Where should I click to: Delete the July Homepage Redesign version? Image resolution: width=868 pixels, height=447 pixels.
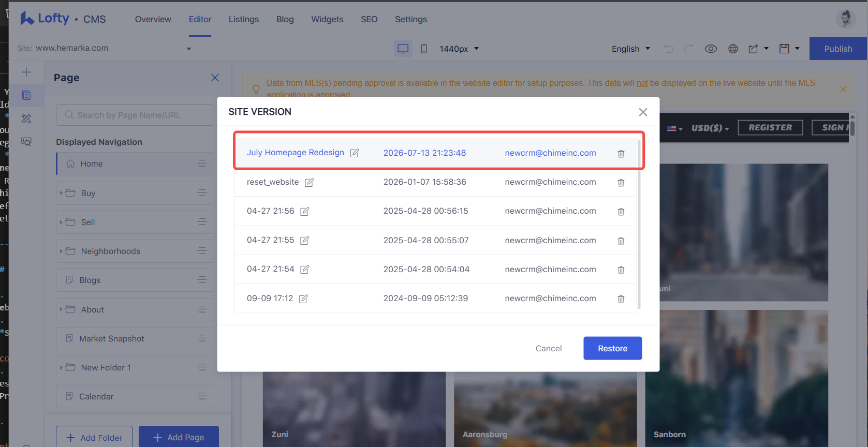point(621,154)
